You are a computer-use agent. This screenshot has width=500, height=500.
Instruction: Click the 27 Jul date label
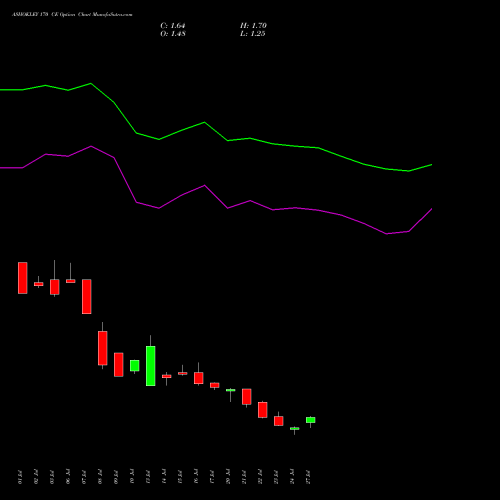click(x=308, y=477)
